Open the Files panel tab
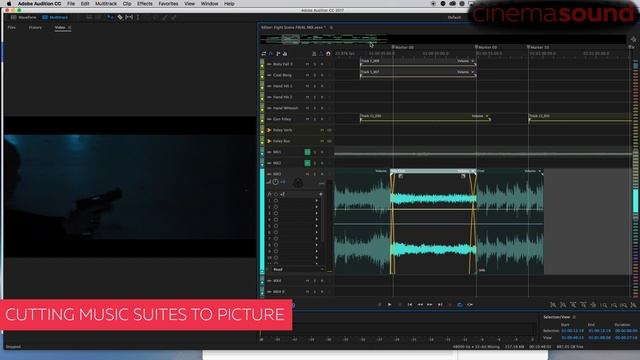640x360 pixels. [12, 27]
